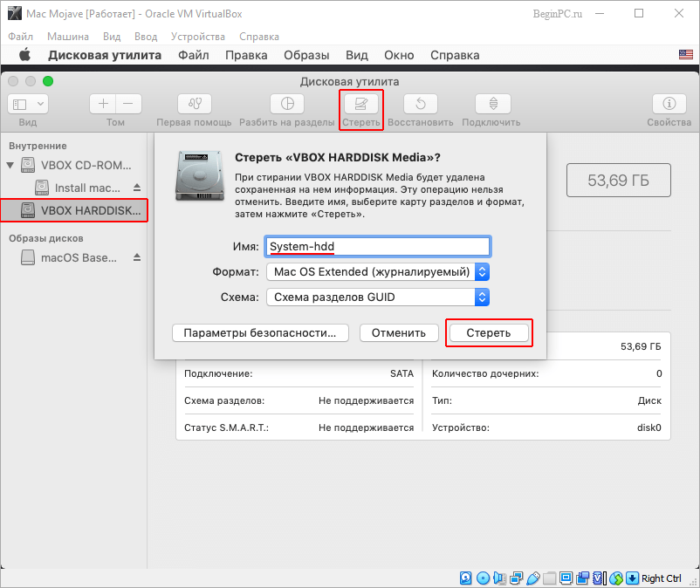Click the USB devices indicator in status bar
700x588 pixels.
(x=533, y=578)
